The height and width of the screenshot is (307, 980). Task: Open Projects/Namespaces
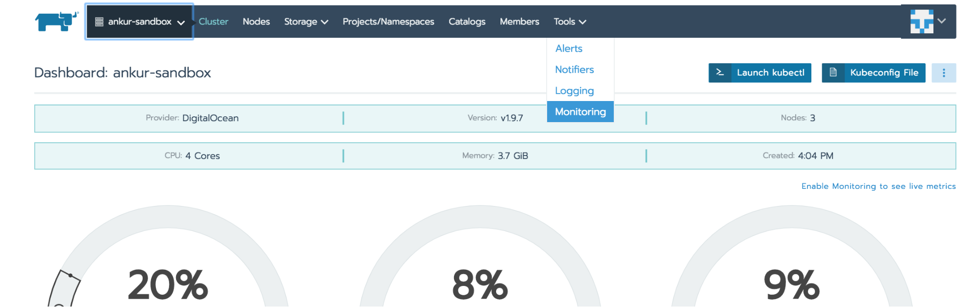tap(388, 22)
